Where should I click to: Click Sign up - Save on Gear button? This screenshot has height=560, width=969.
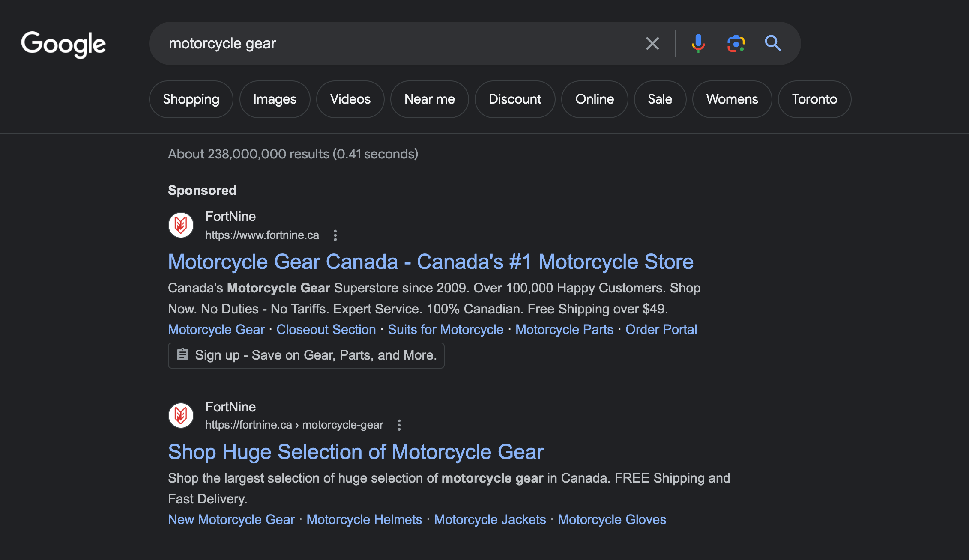pos(306,355)
